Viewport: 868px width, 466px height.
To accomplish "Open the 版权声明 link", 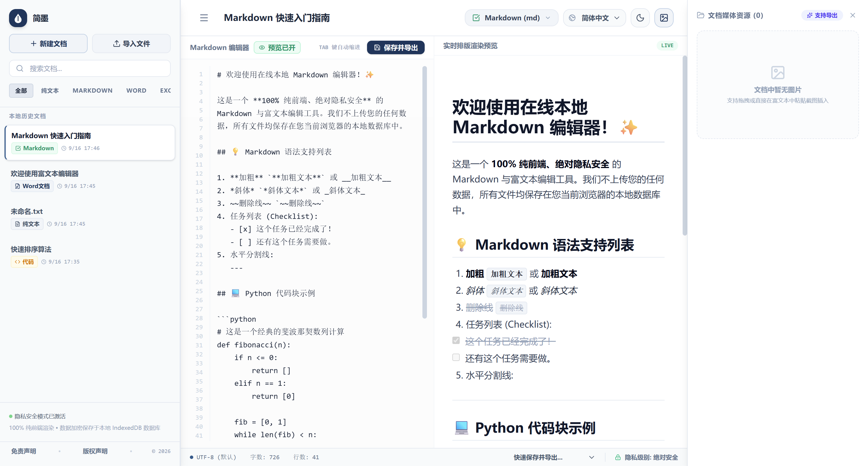I will pos(95,451).
